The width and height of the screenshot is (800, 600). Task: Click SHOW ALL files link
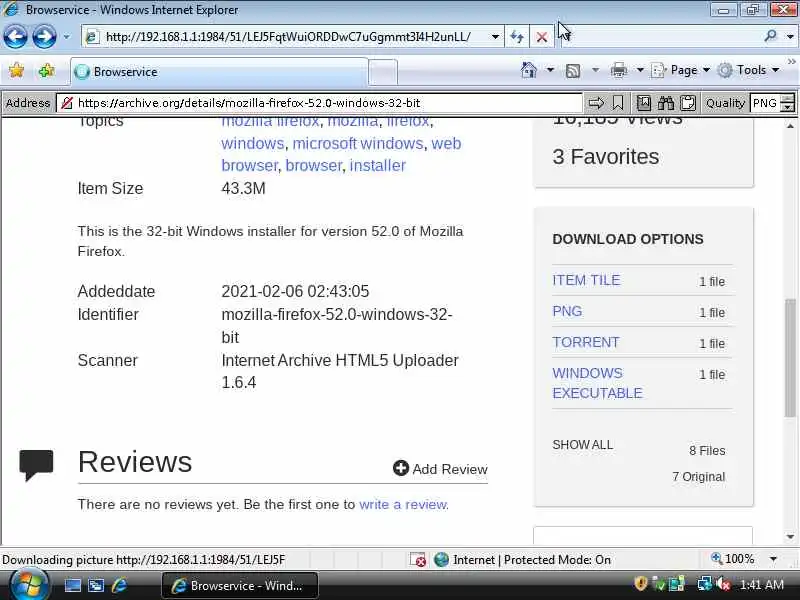[x=582, y=445]
